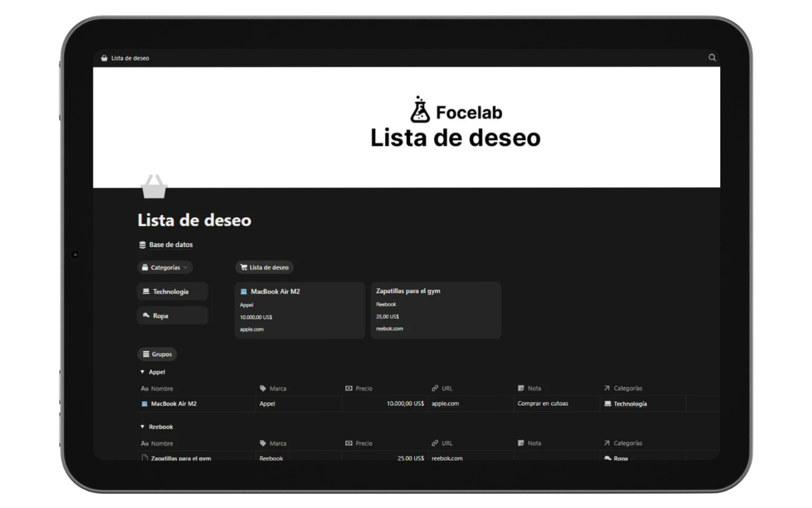This screenshot has width=812, height=508.
Task: Click the Lista de deseo page heading
Action: tap(194, 220)
